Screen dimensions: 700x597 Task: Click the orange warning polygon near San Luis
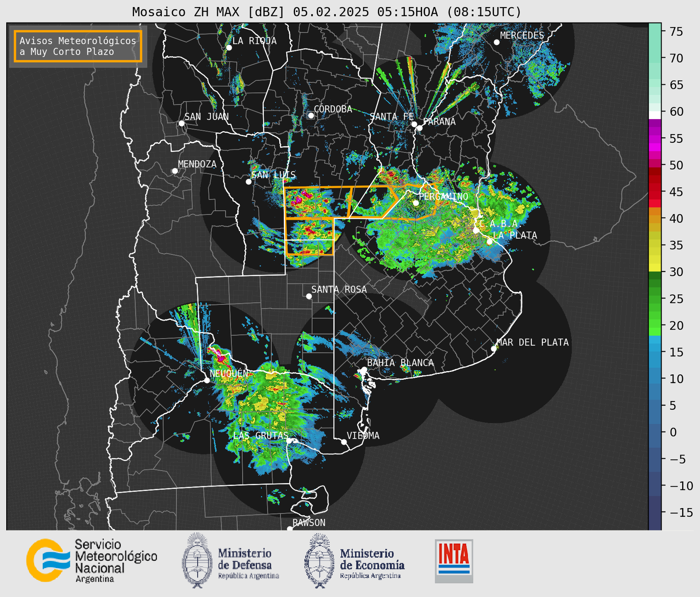pyautogui.click(x=317, y=203)
